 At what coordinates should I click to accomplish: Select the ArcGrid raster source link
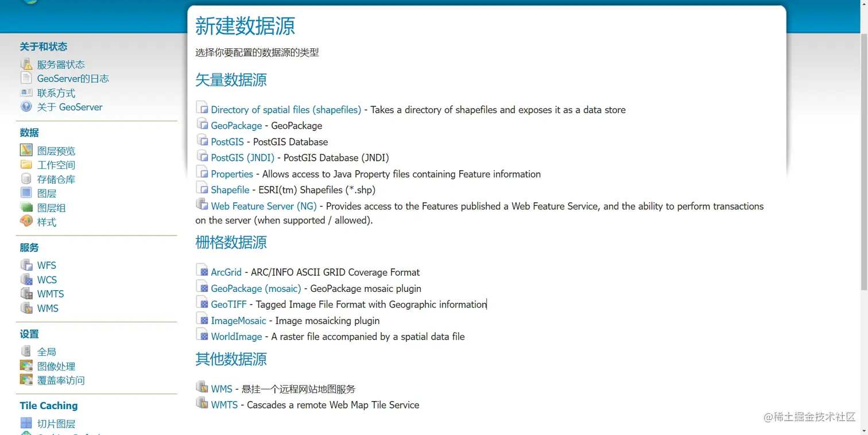(226, 272)
